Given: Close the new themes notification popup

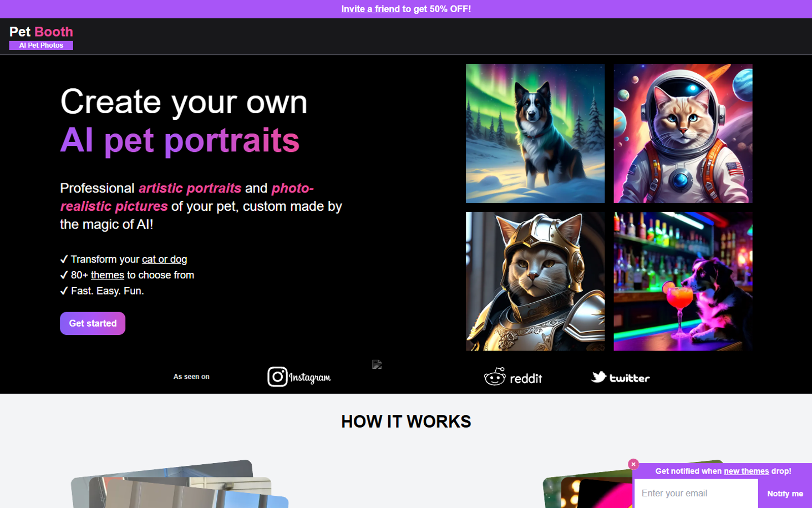Looking at the screenshot, I should 633,464.
